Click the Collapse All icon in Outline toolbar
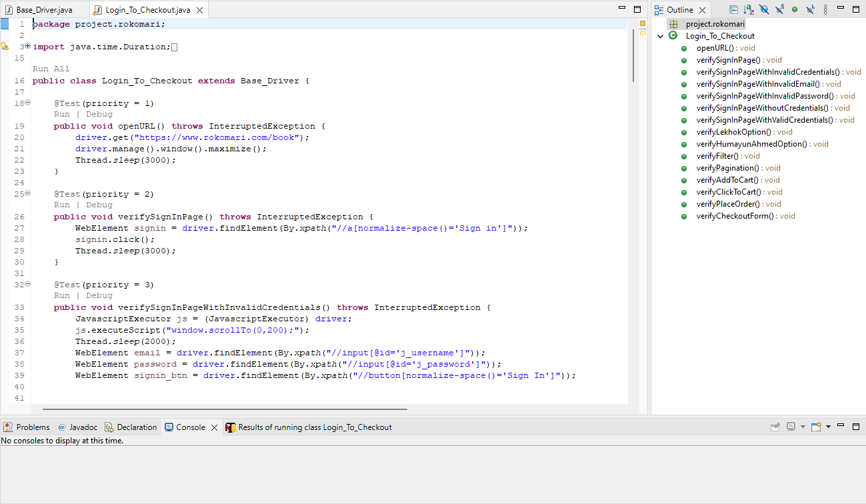Image resolution: width=866 pixels, height=504 pixels. 734,9
